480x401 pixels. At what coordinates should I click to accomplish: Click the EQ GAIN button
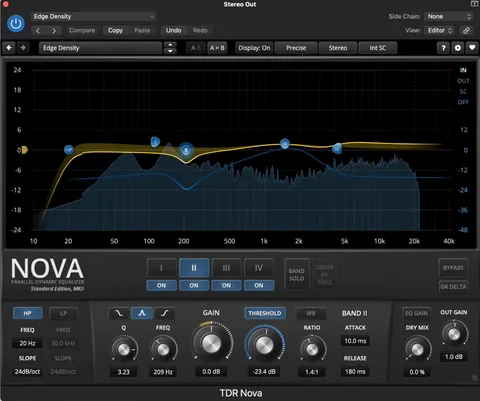pos(416,313)
